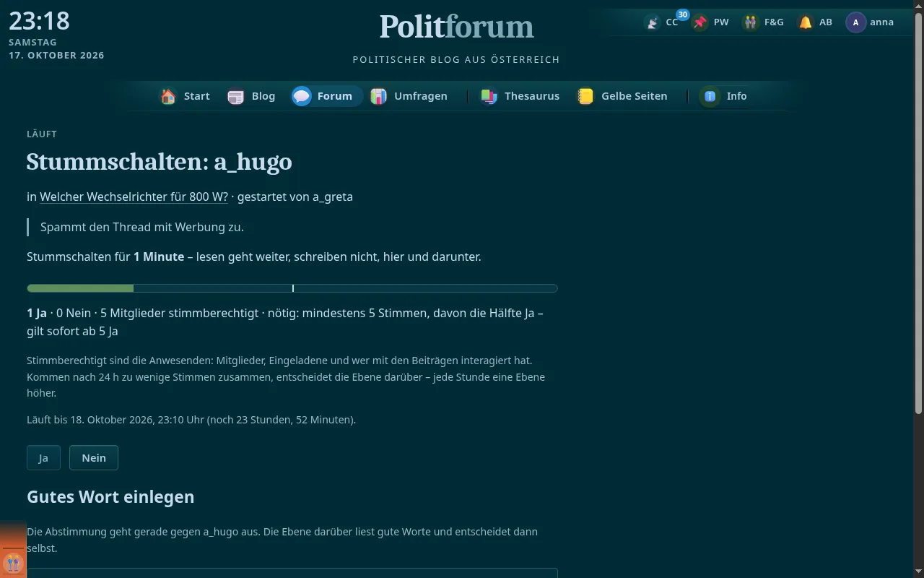Open the F&G people icon in header
This screenshot has width=924, height=578.
pos(751,22)
